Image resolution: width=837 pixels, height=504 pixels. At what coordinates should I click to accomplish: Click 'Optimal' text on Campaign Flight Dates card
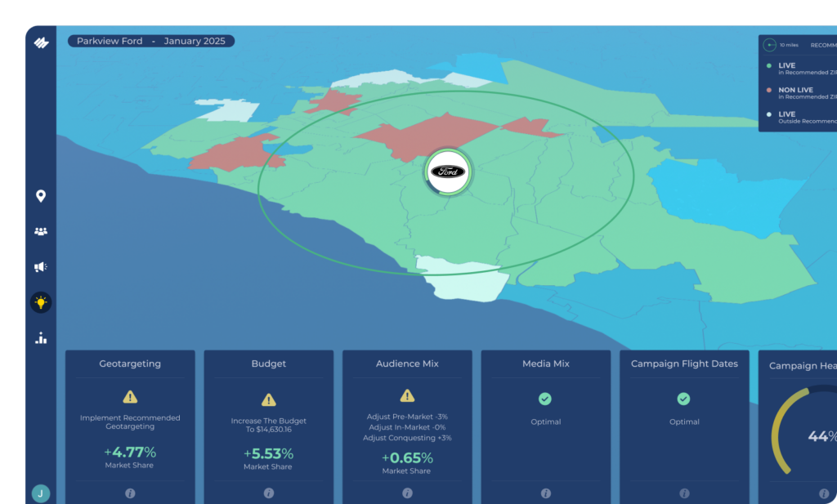[x=684, y=421]
